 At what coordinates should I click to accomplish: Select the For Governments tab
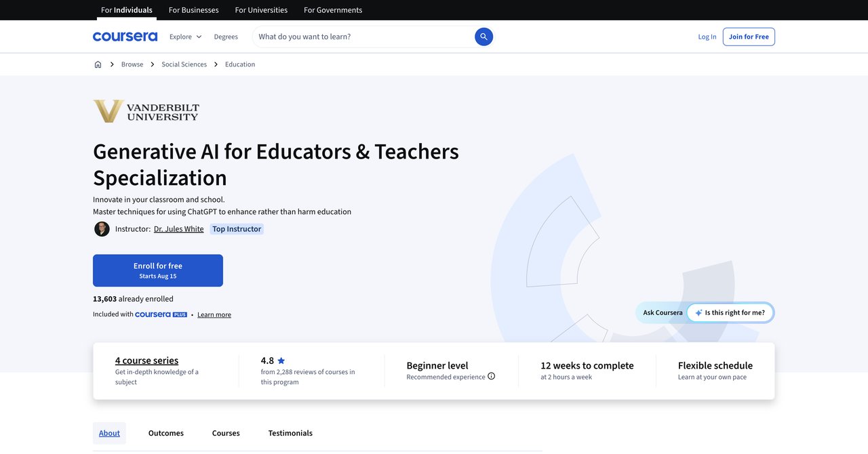(333, 10)
